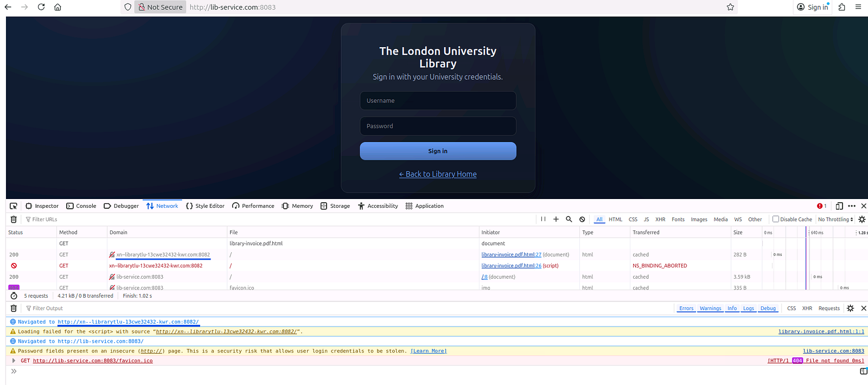The width and height of the screenshot is (868, 385).
Task: Toggle the console multi-line editor mode
Action: (x=864, y=371)
